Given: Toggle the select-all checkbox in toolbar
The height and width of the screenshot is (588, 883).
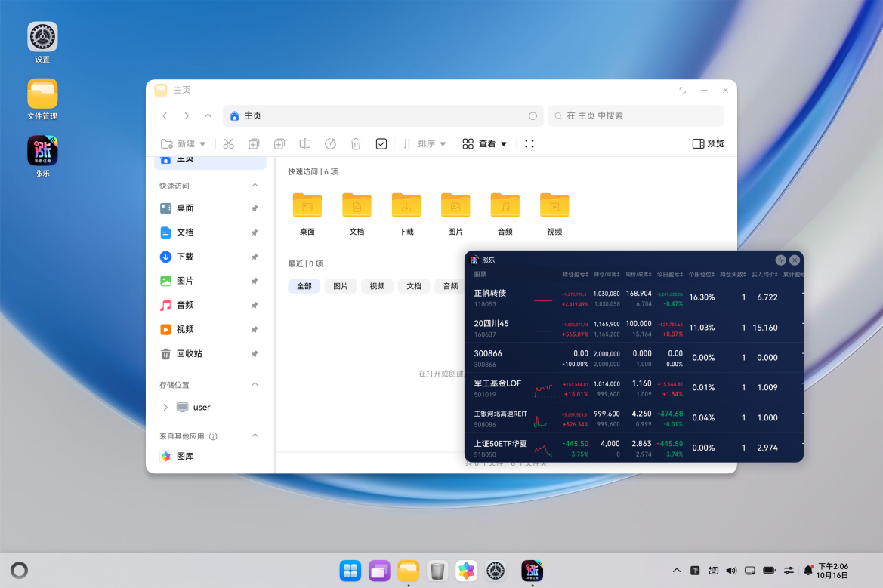Looking at the screenshot, I should [381, 144].
